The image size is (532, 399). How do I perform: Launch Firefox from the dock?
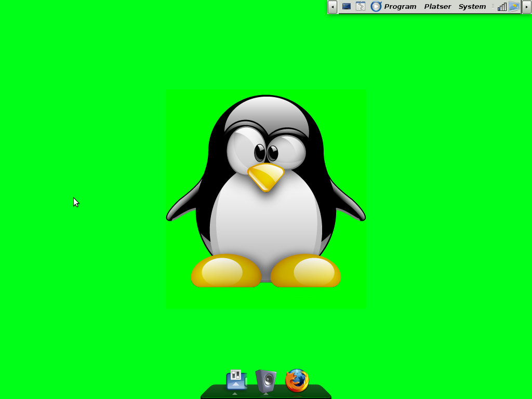[297, 381]
